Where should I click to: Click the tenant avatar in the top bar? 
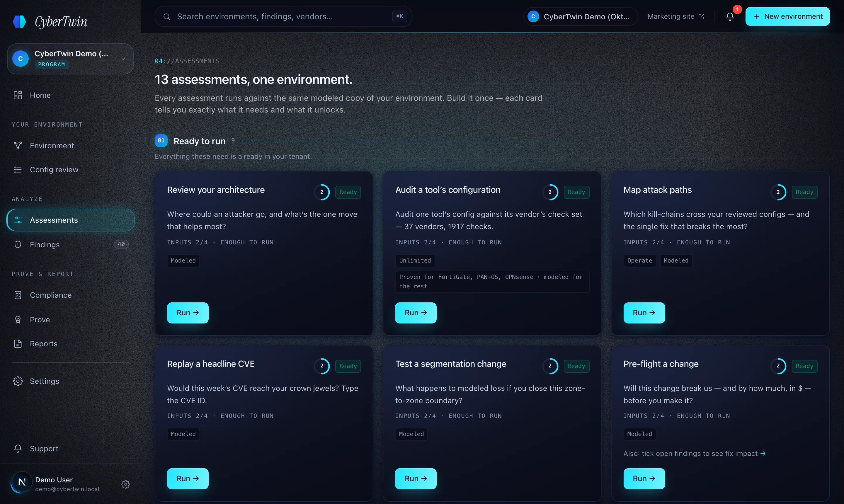(533, 16)
